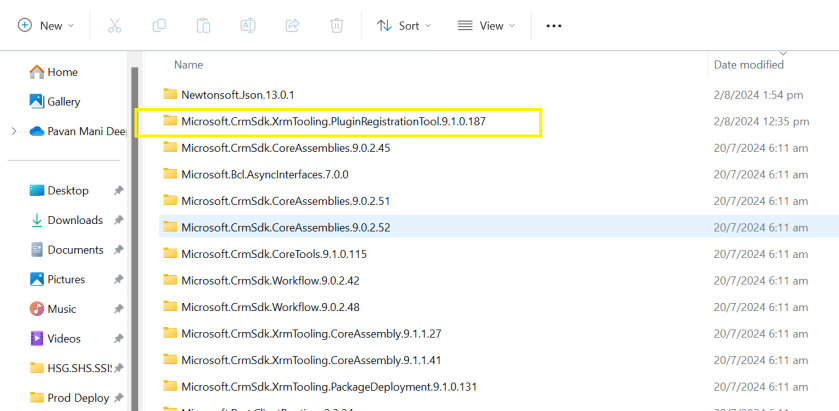839x411 pixels.
Task: Click the Copy icon in toolbar
Action: coord(159,26)
